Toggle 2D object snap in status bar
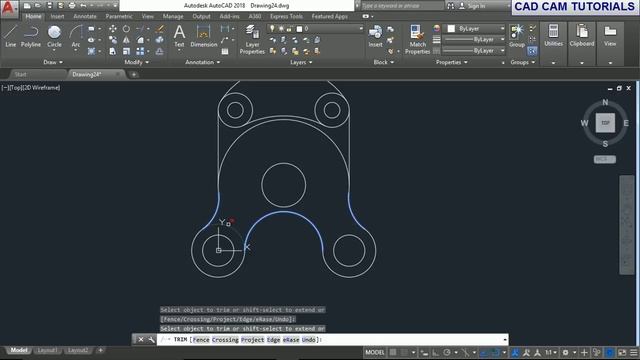 (x=495, y=352)
